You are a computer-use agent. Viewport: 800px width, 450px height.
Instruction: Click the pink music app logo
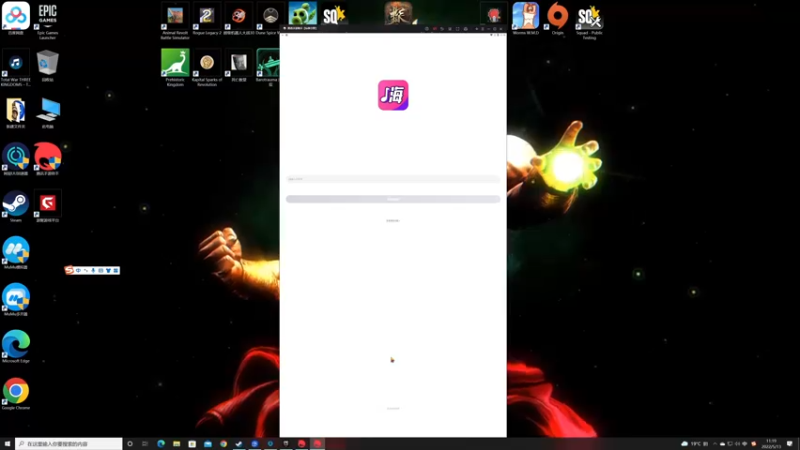click(x=393, y=95)
